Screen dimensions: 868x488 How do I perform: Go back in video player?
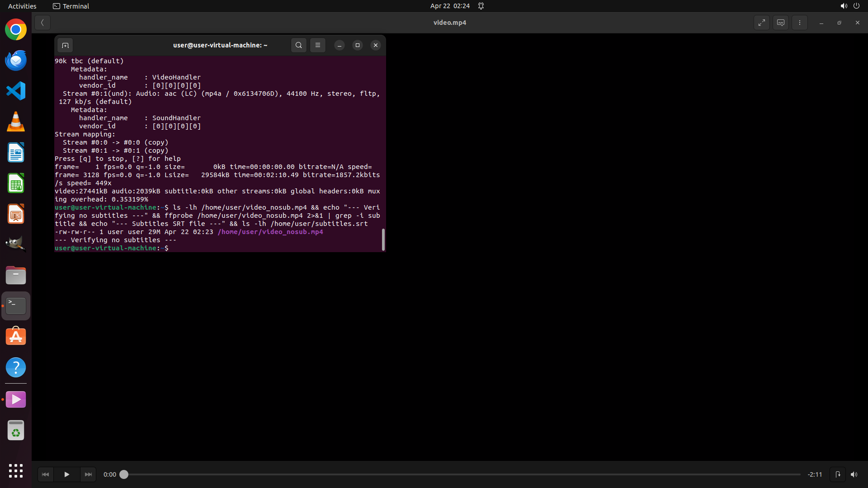pyautogui.click(x=42, y=23)
